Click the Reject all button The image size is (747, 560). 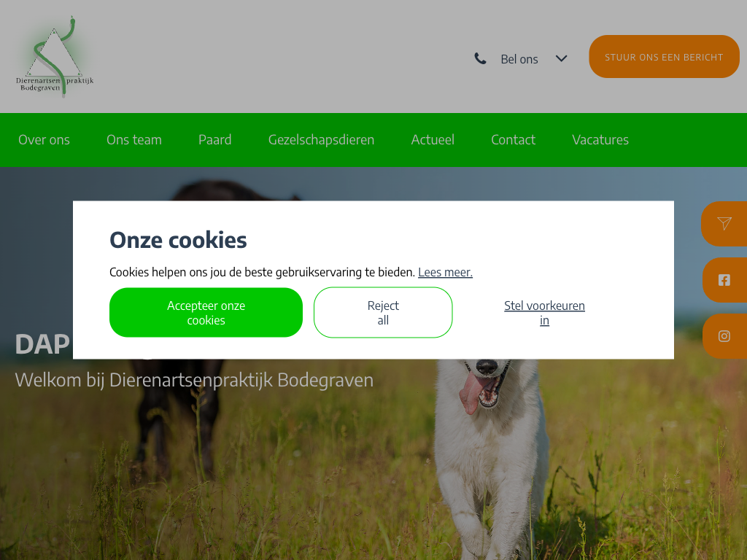(383, 312)
